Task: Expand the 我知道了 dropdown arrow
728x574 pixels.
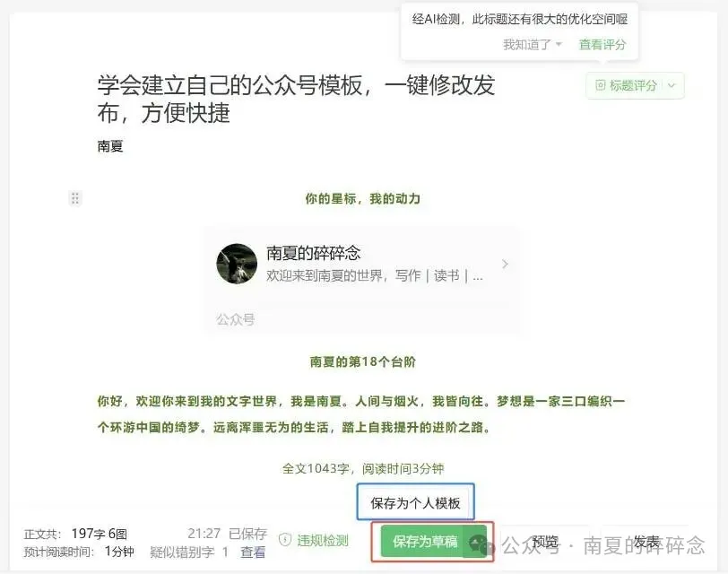Action: [x=559, y=45]
